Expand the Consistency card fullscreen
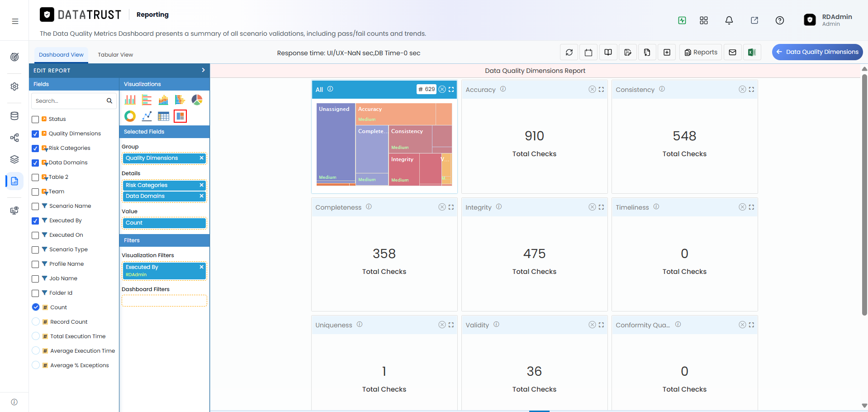The image size is (868, 412). pos(751,90)
